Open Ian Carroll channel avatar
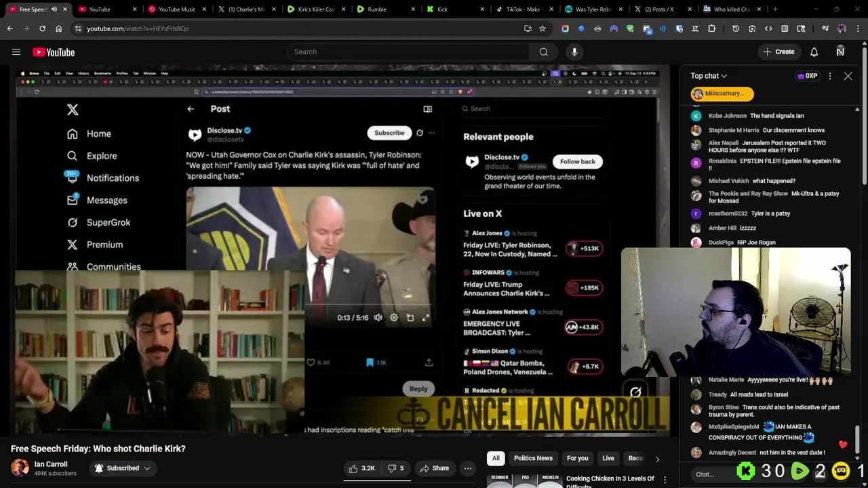 click(x=20, y=468)
